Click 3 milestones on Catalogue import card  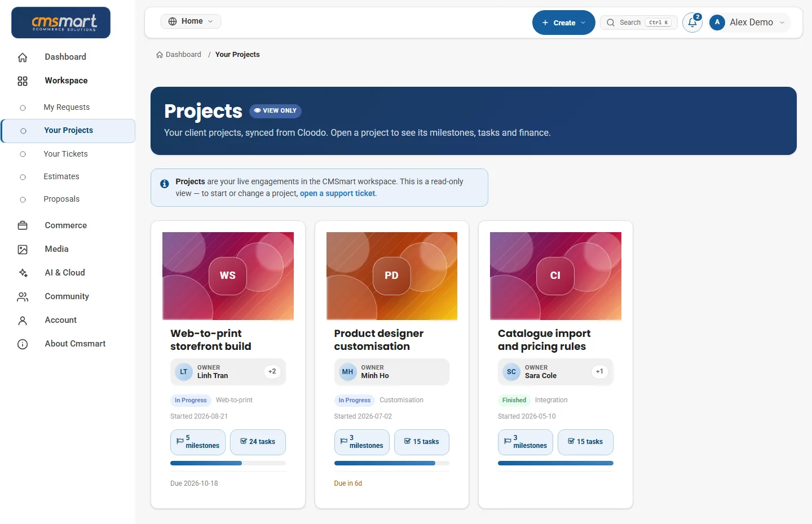(526, 442)
